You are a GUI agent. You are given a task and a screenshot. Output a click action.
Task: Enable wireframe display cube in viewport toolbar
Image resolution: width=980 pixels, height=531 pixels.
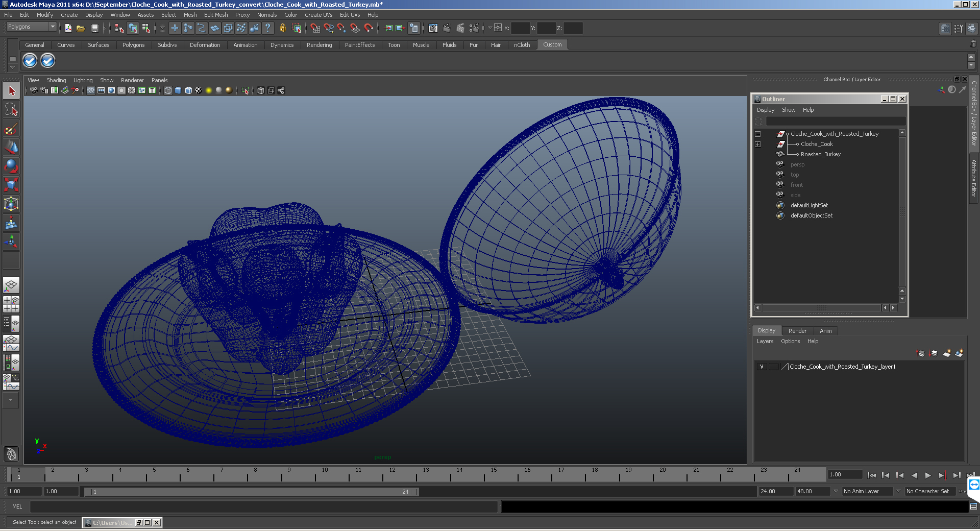point(168,90)
